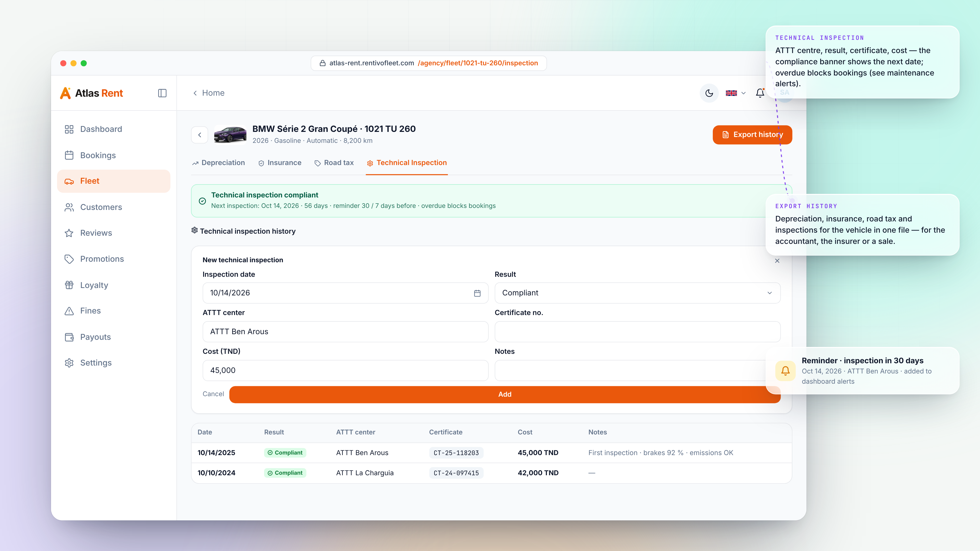Screen dimensions: 980x551
Task: Click the ATTT La Charguia cell
Action: [365, 473]
